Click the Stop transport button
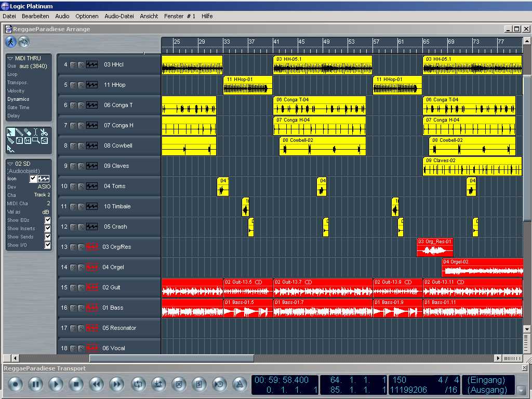The width and height of the screenshot is (532, 399). [x=76, y=384]
